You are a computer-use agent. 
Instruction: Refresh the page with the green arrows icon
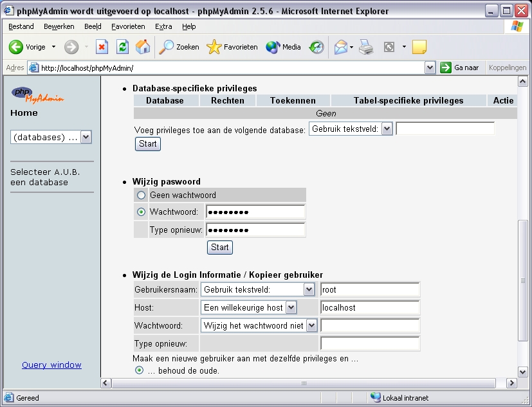click(x=122, y=47)
